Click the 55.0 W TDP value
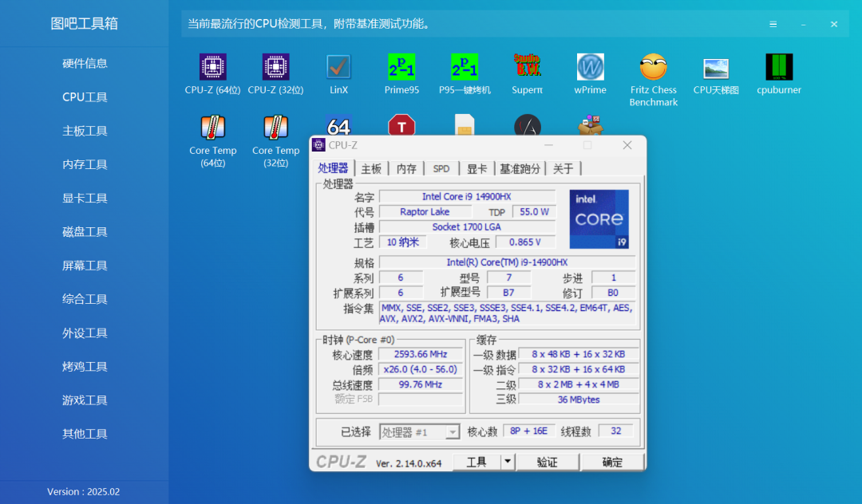The image size is (862, 504). coord(534,211)
